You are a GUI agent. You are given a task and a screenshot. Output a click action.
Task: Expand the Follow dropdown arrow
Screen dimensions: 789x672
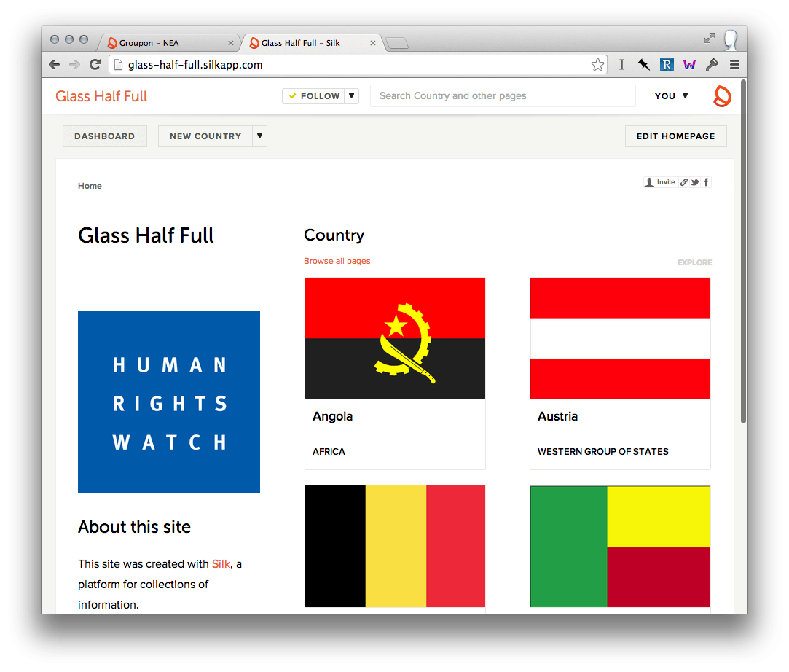click(x=352, y=95)
